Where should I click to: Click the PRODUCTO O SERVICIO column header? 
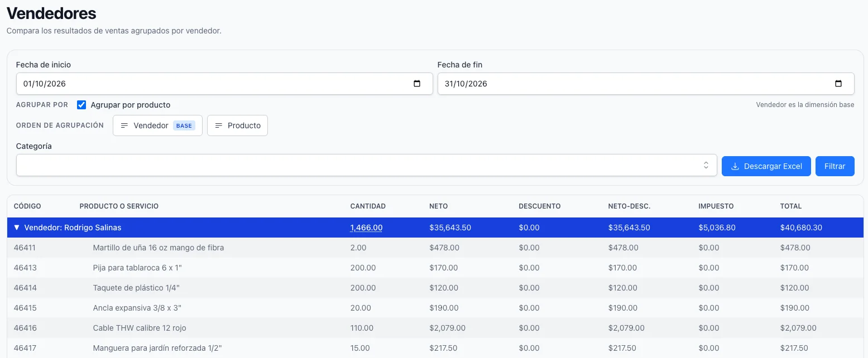click(119, 206)
